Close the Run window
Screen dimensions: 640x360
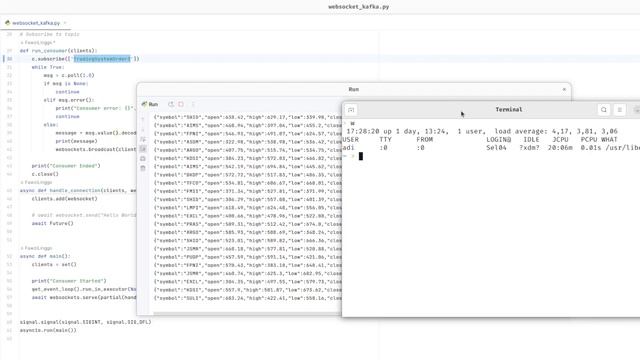pyautogui.click(x=564, y=89)
